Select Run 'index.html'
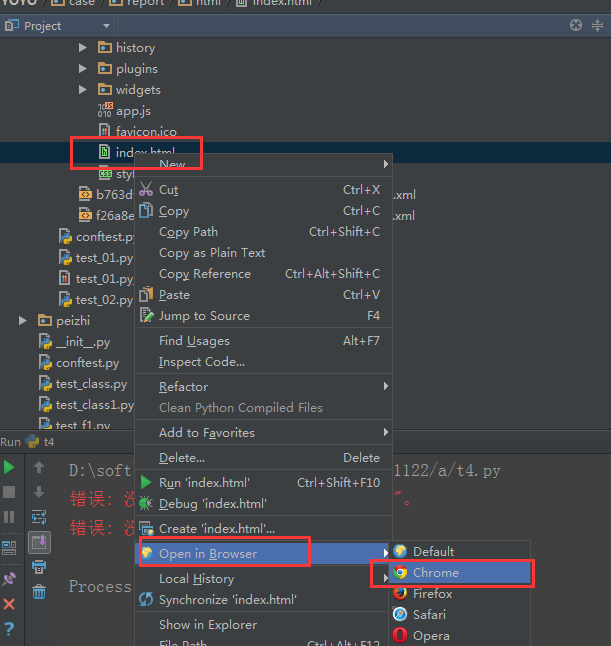Image resolution: width=611 pixels, height=646 pixels. [x=264, y=482]
